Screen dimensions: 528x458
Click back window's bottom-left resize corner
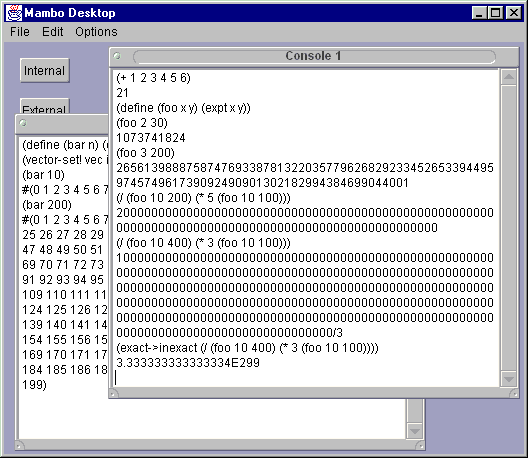pyautogui.click(x=20, y=446)
